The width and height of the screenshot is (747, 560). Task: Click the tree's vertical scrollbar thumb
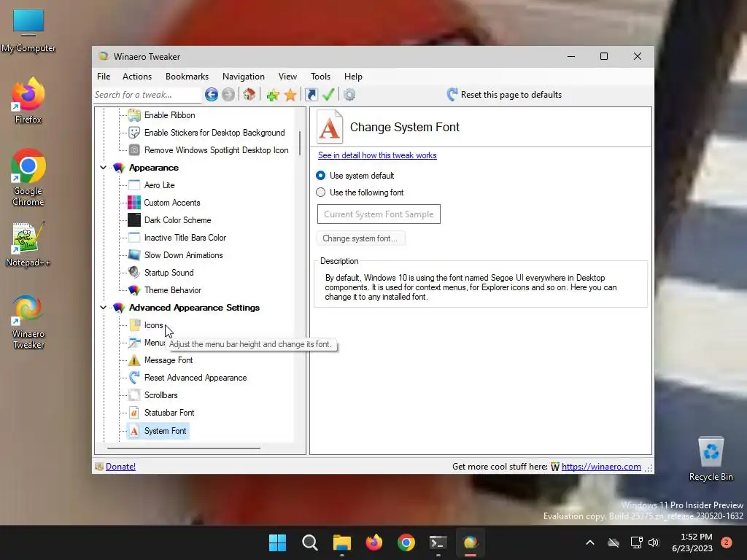click(300, 143)
